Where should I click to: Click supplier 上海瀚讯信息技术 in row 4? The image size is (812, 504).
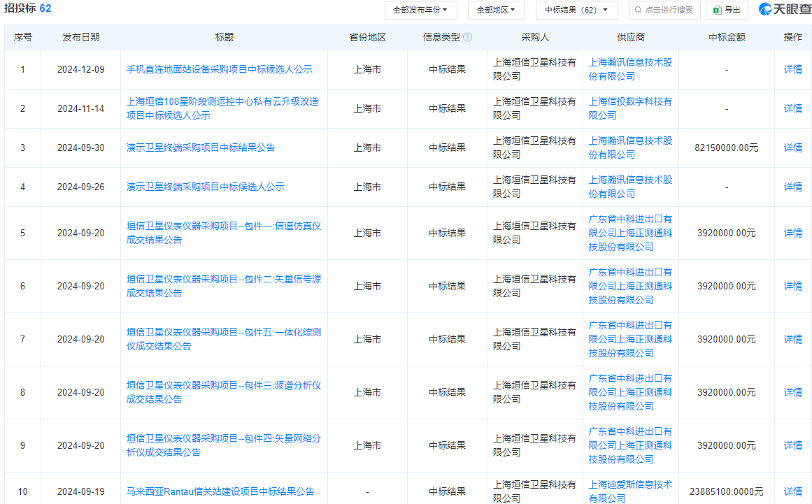[630, 187]
